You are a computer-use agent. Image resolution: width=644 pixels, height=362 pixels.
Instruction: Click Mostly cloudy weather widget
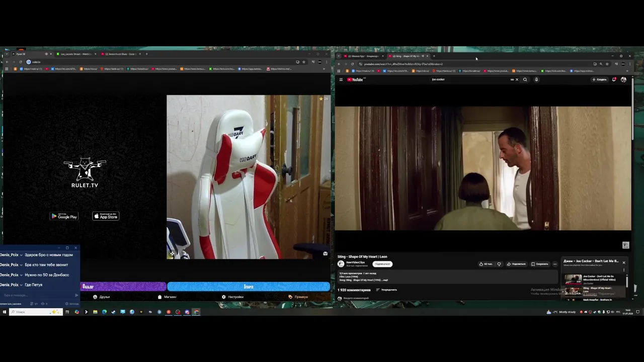coord(561,312)
